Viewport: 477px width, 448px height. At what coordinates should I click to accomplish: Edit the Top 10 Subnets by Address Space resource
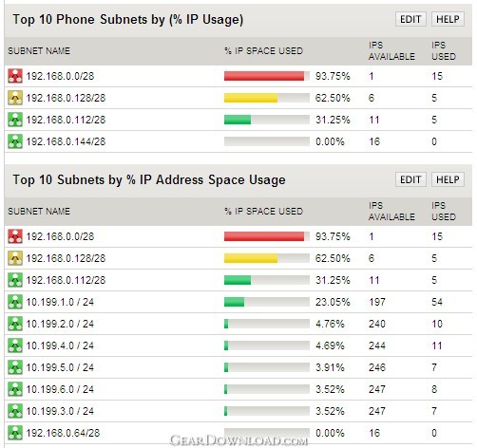410,179
